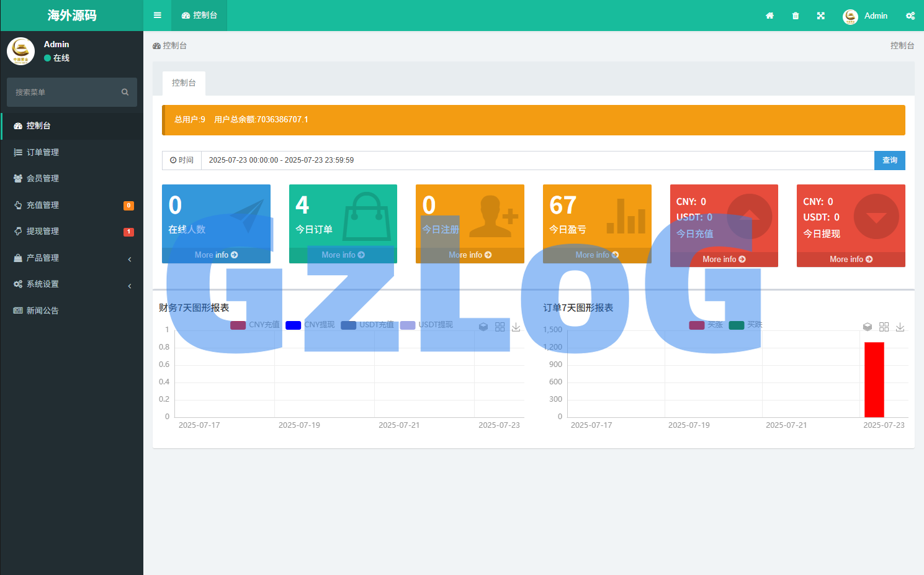Click the 控制台 breadcrumb on the right
The width and height of the screenshot is (924, 575).
tap(902, 45)
